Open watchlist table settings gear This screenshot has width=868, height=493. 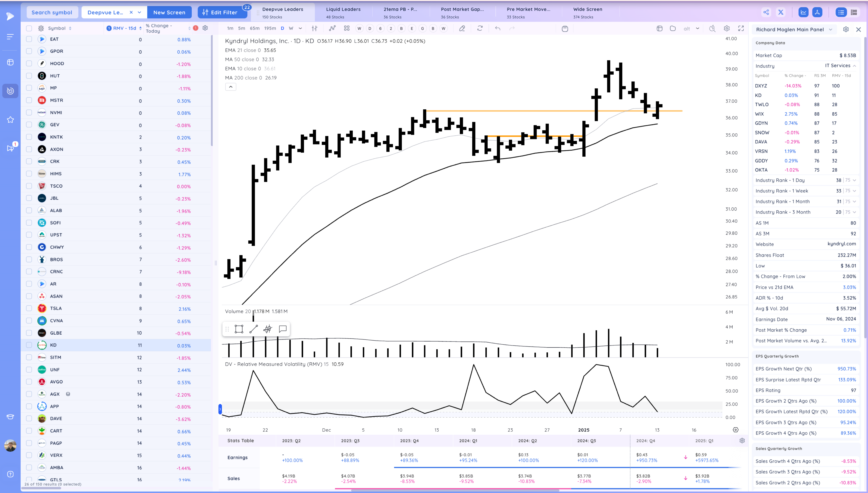tap(205, 28)
